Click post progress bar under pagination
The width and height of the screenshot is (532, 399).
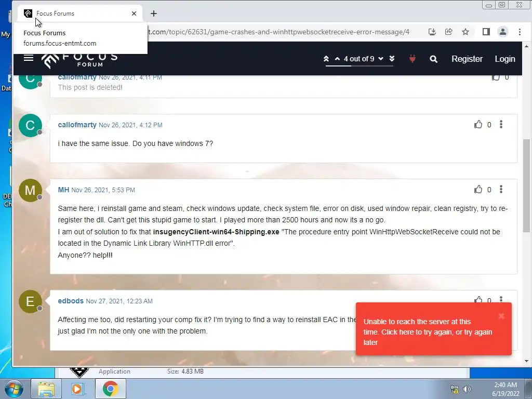point(360,66)
